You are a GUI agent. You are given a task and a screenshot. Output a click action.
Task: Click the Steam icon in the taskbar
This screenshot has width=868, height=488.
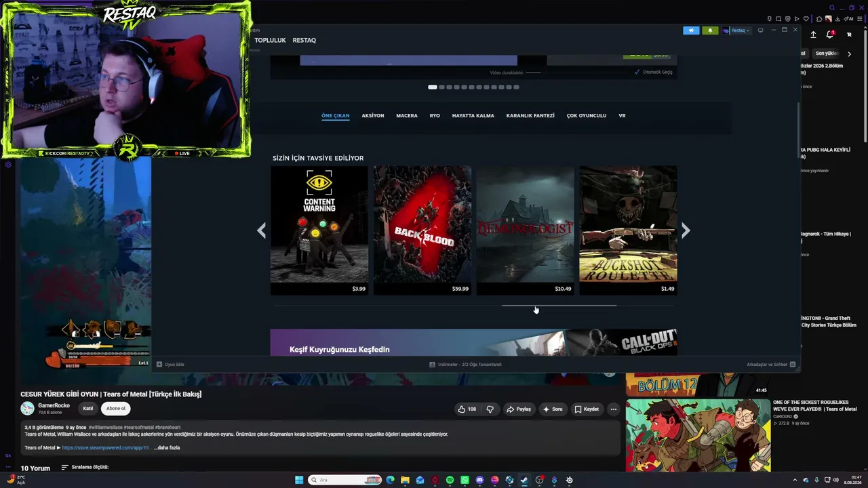click(524, 480)
